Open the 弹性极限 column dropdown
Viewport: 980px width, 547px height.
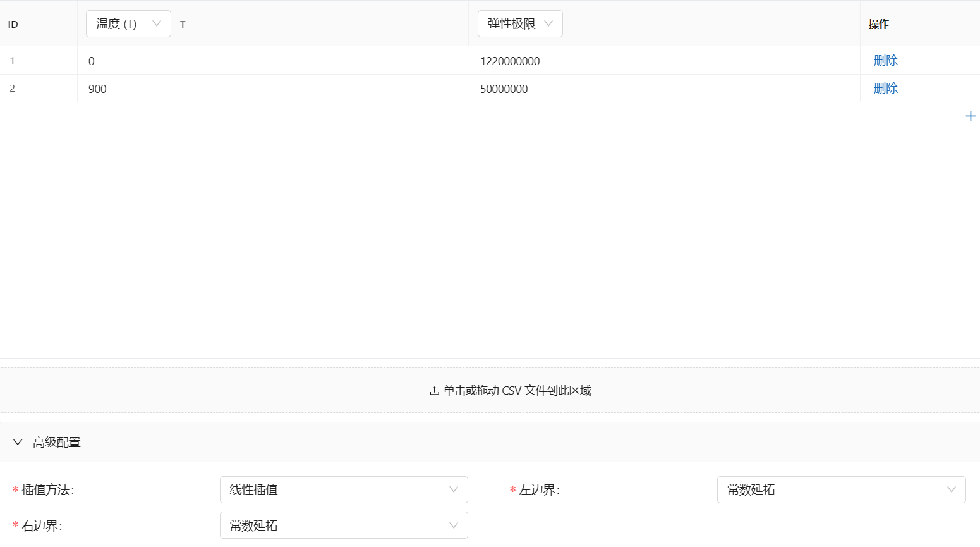click(x=520, y=24)
